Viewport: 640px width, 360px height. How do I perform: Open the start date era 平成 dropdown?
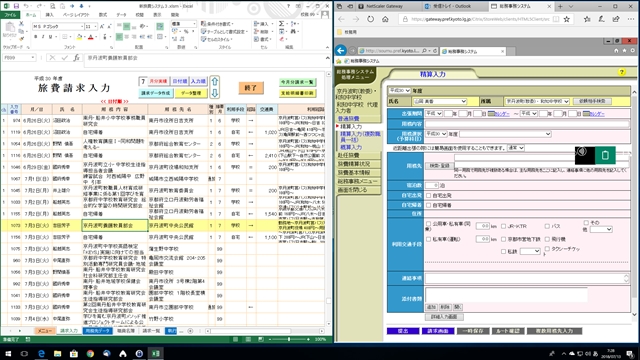click(433, 113)
